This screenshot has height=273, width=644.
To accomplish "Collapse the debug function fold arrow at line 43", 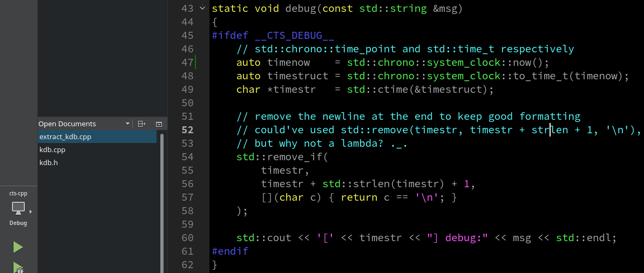I will coord(202,9).
